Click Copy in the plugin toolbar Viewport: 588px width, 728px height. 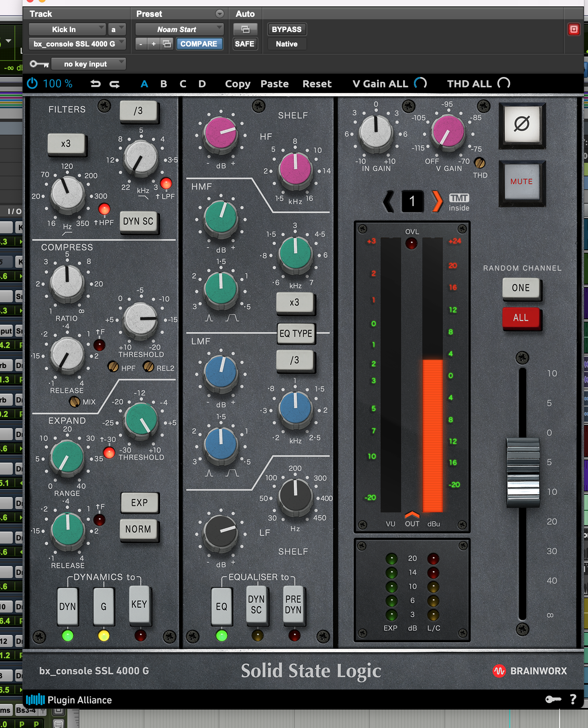tap(237, 84)
